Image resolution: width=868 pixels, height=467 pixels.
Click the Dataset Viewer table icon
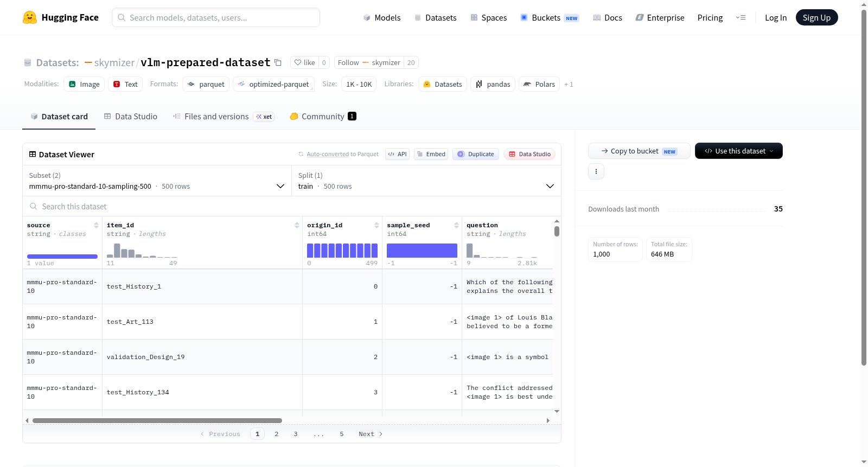tap(33, 155)
